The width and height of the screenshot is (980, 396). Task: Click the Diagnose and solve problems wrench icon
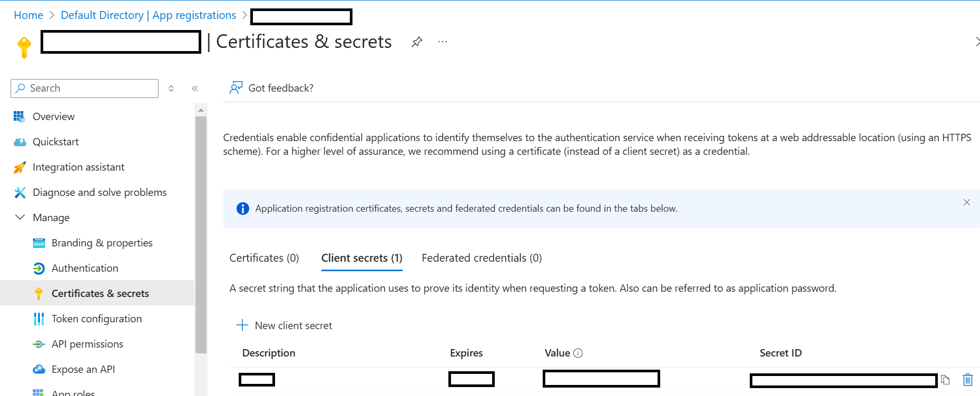pyautogui.click(x=19, y=192)
